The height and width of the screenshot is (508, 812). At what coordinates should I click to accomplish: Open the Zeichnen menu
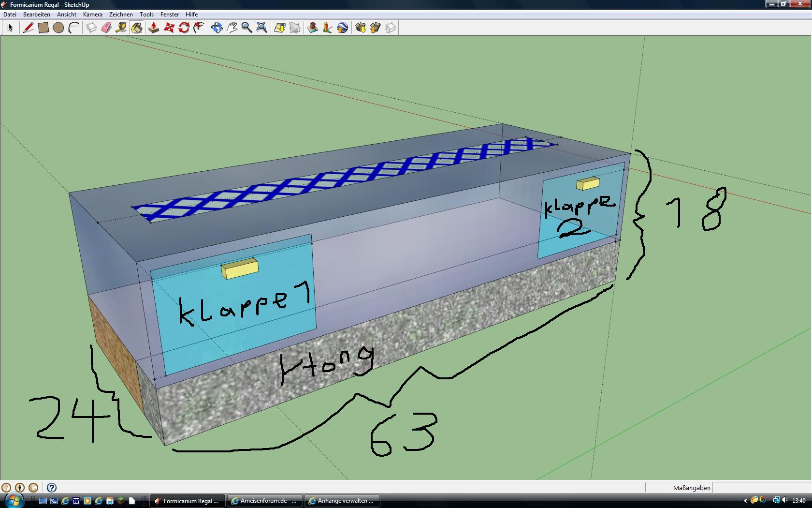(x=121, y=15)
